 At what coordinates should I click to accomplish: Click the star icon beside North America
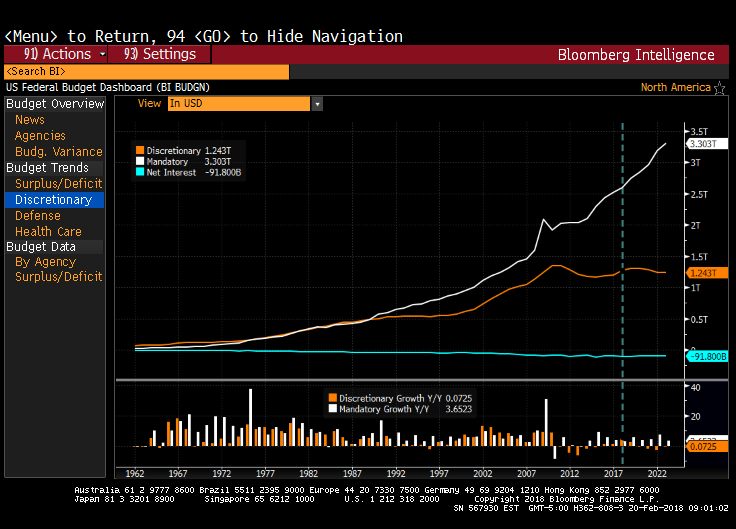pos(720,88)
